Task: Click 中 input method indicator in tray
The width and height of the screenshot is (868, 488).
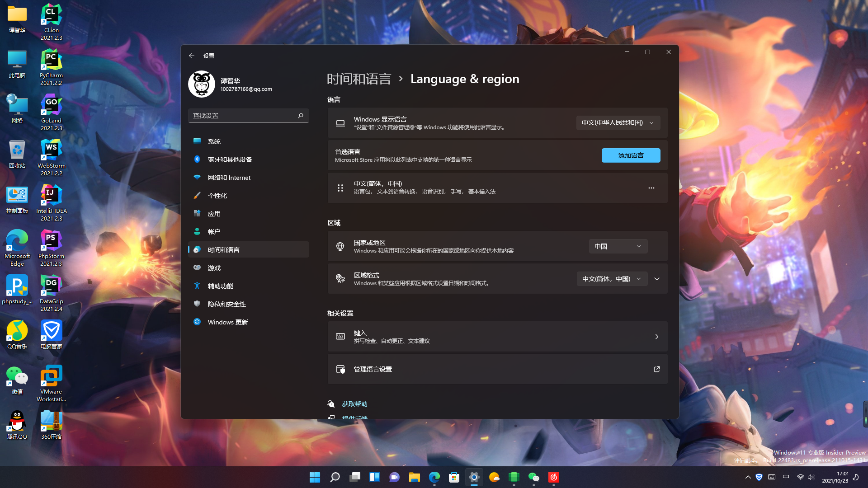Action: [x=786, y=477]
